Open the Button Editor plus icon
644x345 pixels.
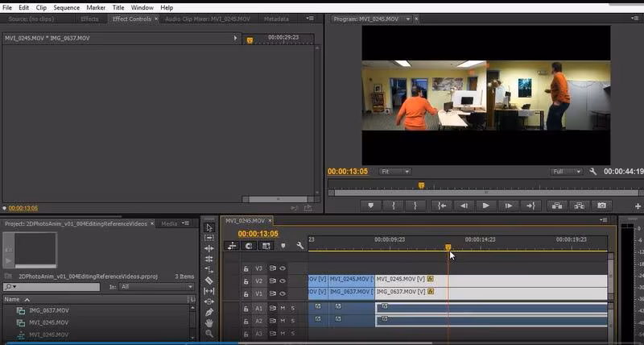[638, 206]
